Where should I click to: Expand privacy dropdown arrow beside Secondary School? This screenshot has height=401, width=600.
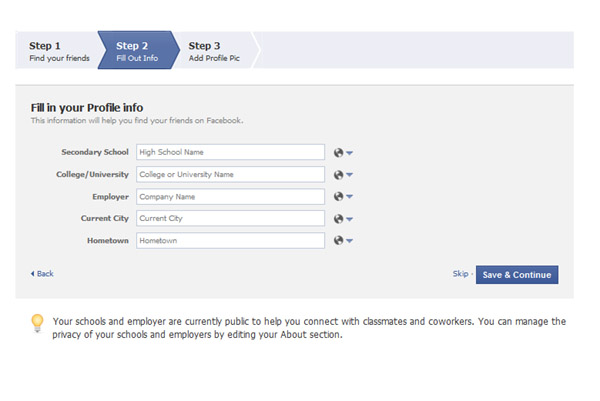349,153
